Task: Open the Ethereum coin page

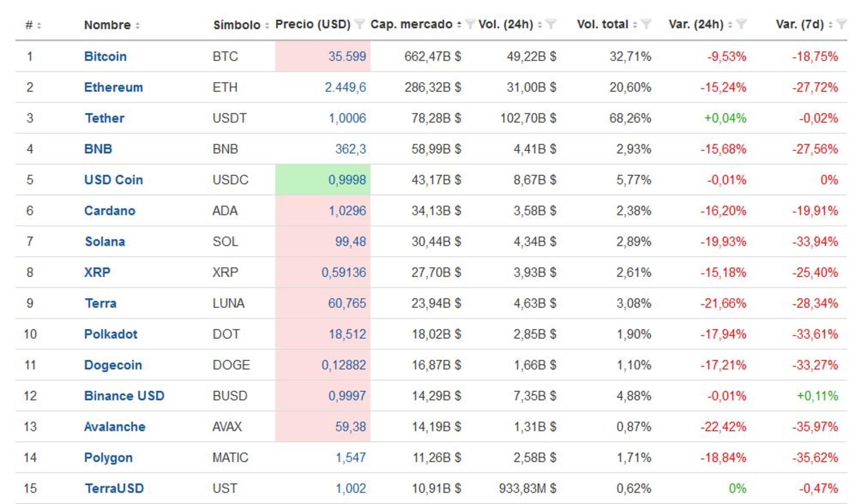Action: 113,87
